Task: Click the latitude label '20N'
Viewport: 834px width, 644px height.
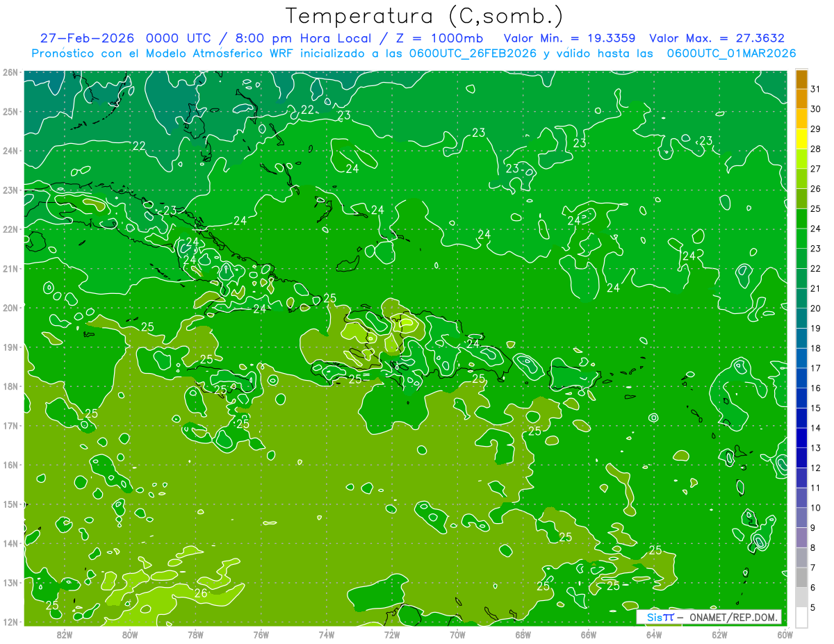Action: 10,308
